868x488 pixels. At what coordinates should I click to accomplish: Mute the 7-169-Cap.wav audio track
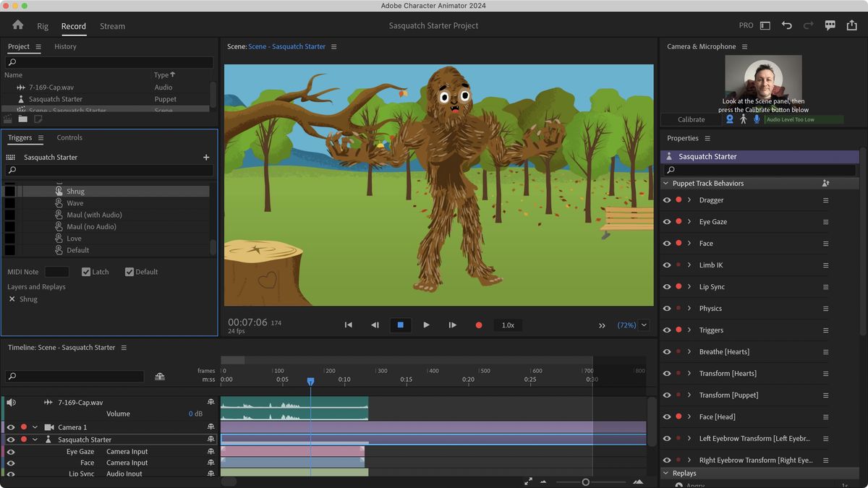click(11, 402)
